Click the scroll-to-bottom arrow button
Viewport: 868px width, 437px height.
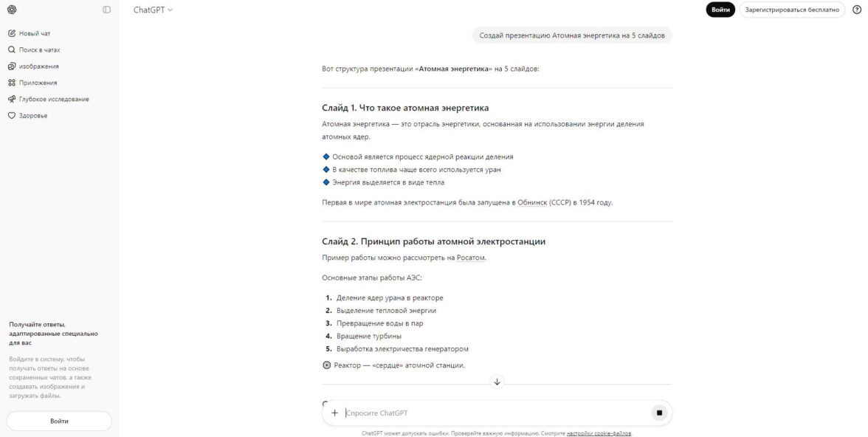pos(497,382)
